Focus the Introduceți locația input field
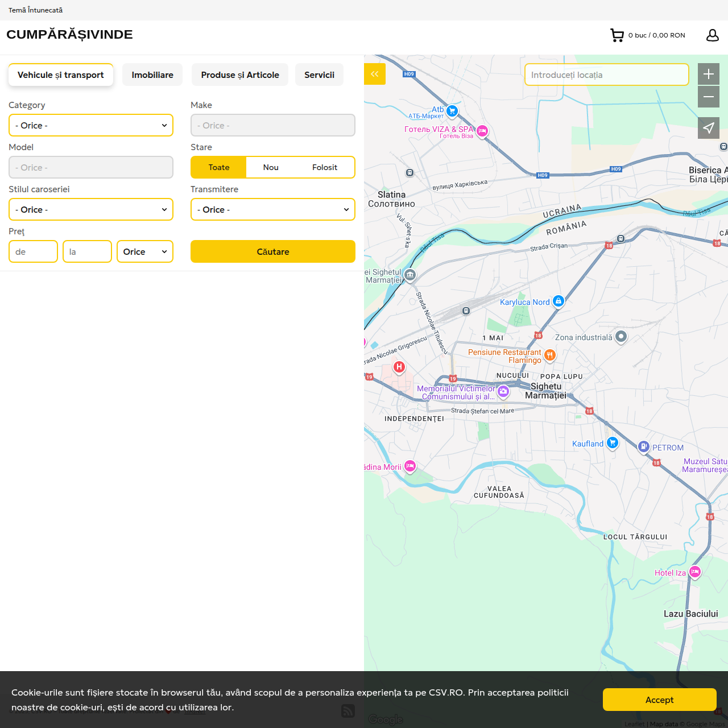Screen dimensions: 728x728 coord(606,75)
